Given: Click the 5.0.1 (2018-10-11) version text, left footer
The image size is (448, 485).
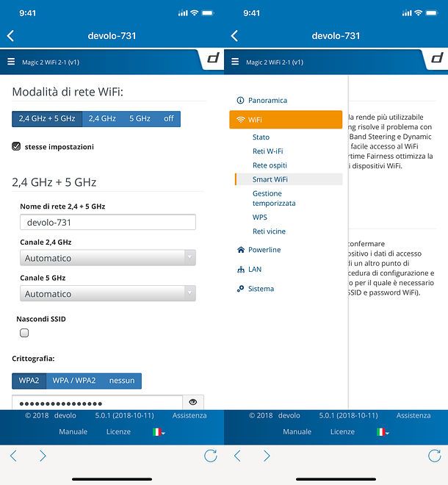Looking at the screenshot, I should (x=125, y=415).
